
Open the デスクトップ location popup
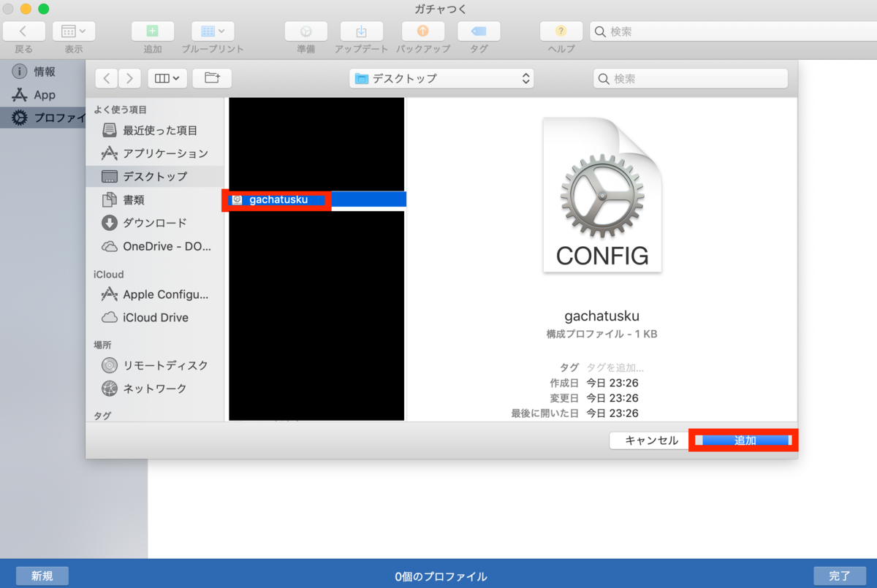click(x=442, y=78)
